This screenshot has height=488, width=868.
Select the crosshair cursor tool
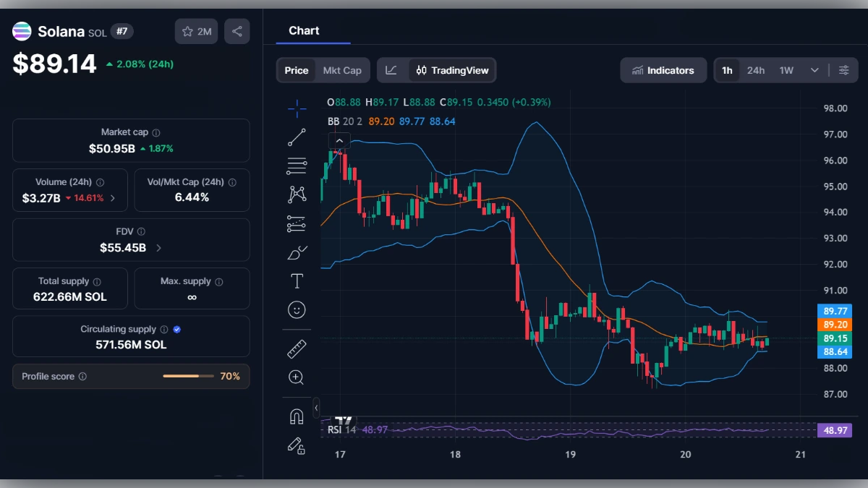tap(297, 108)
